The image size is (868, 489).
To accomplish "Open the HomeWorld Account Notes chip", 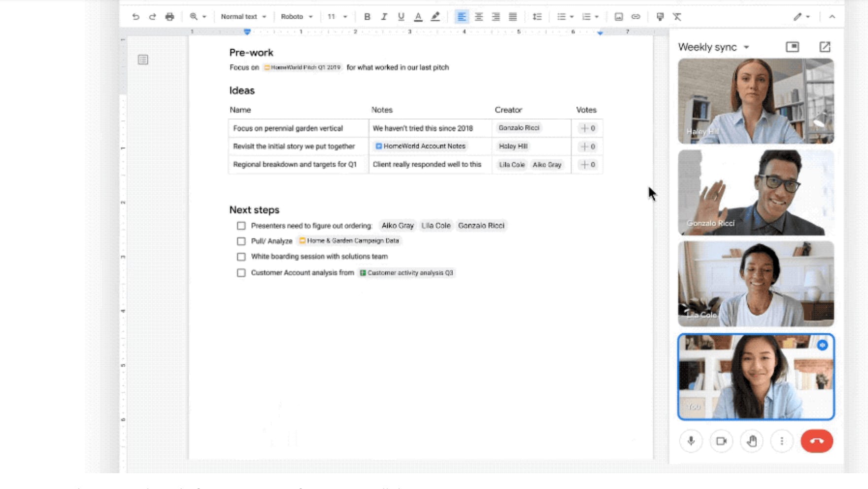I will (x=421, y=146).
